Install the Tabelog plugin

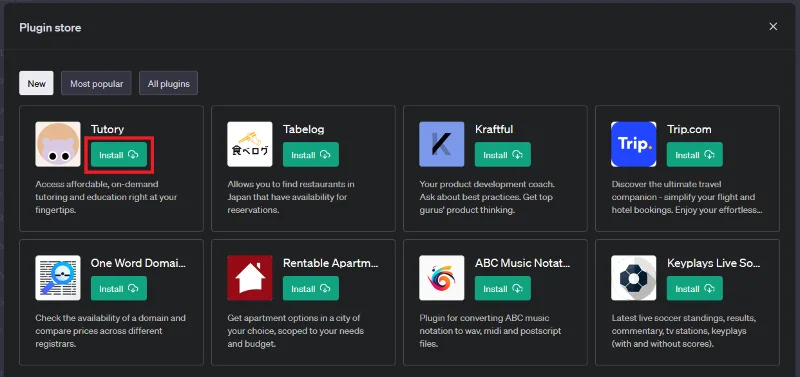pos(311,155)
